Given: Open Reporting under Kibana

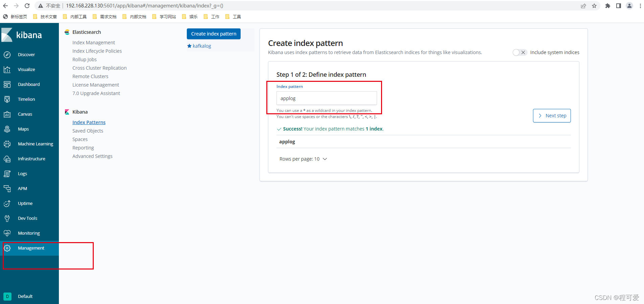Looking at the screenshot, I should (x=83, y=148).
